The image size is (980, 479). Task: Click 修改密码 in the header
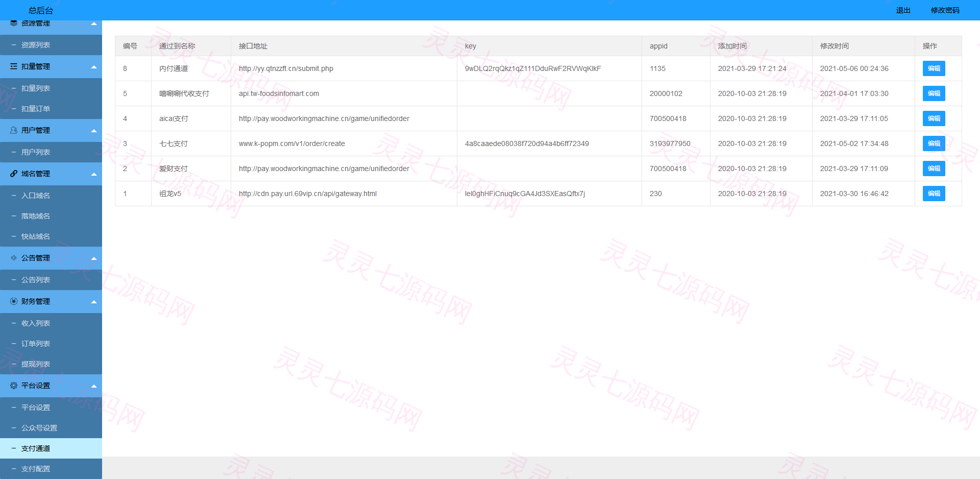pos(945,10)
